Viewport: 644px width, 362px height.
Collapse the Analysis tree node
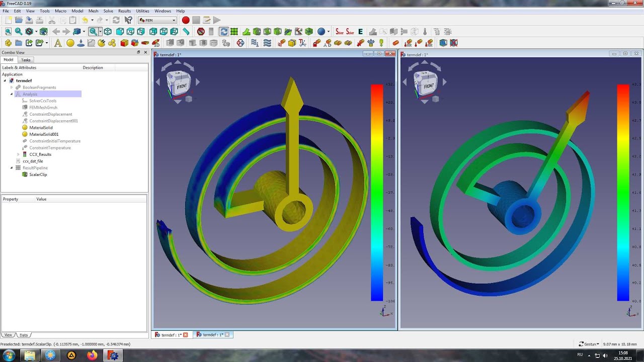pos(12,94)
